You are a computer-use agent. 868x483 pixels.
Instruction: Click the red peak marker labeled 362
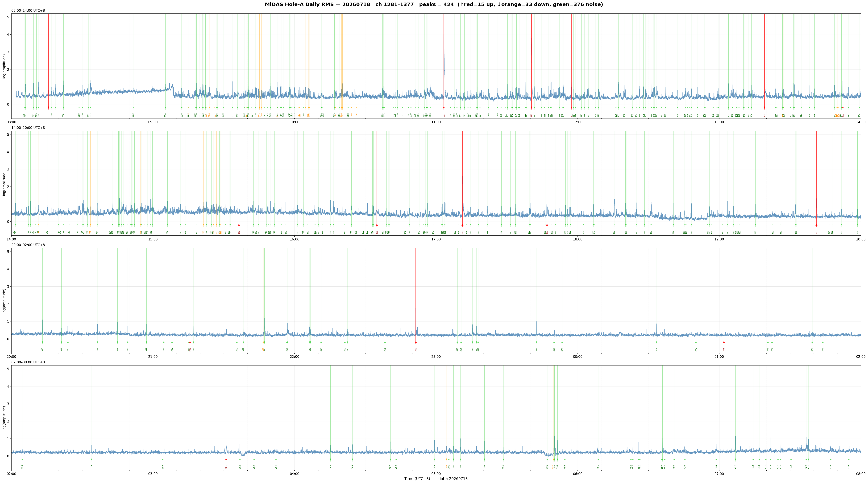(416, 342)
